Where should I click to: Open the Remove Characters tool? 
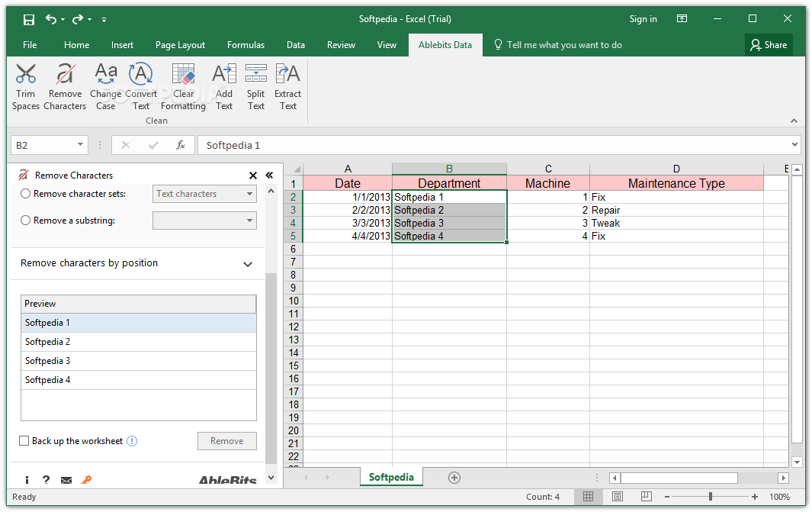coord(65,87)
